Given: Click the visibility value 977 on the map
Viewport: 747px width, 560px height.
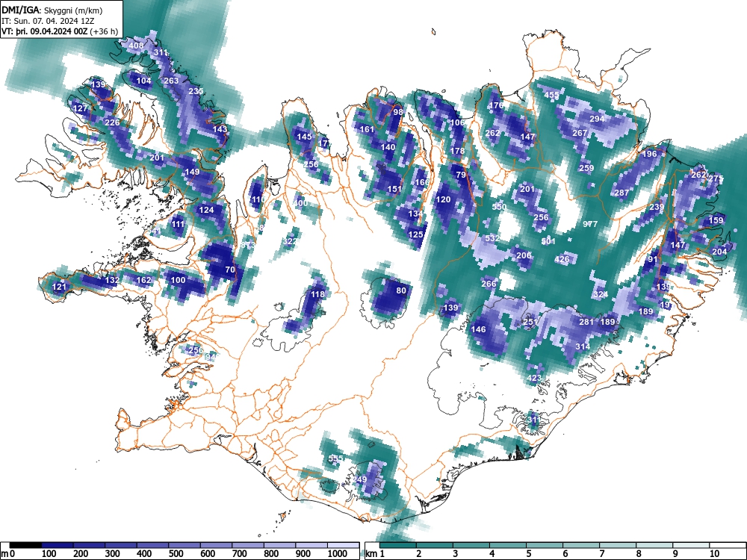Looking at the screenshot, I should pyautogui.click(x=590, y=224).
